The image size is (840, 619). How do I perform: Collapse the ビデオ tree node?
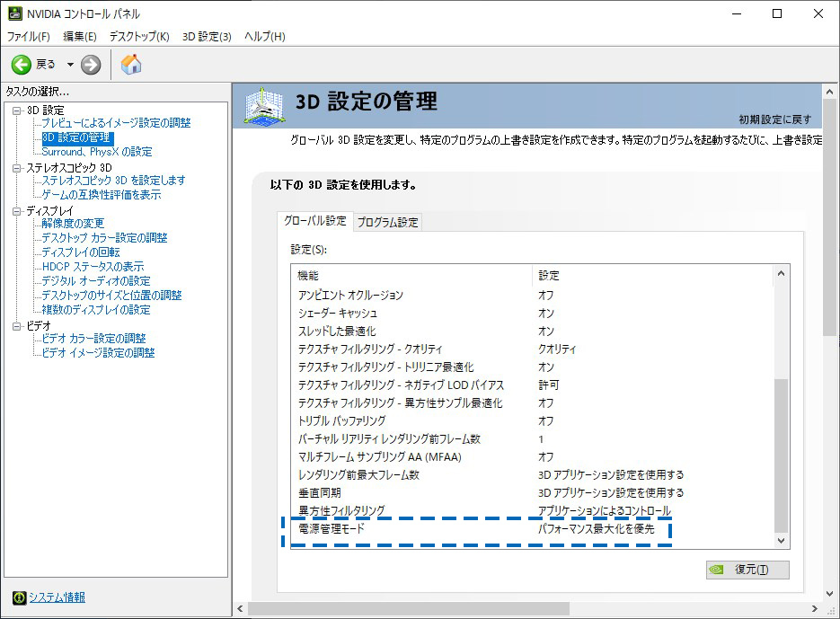pos(16,326)
